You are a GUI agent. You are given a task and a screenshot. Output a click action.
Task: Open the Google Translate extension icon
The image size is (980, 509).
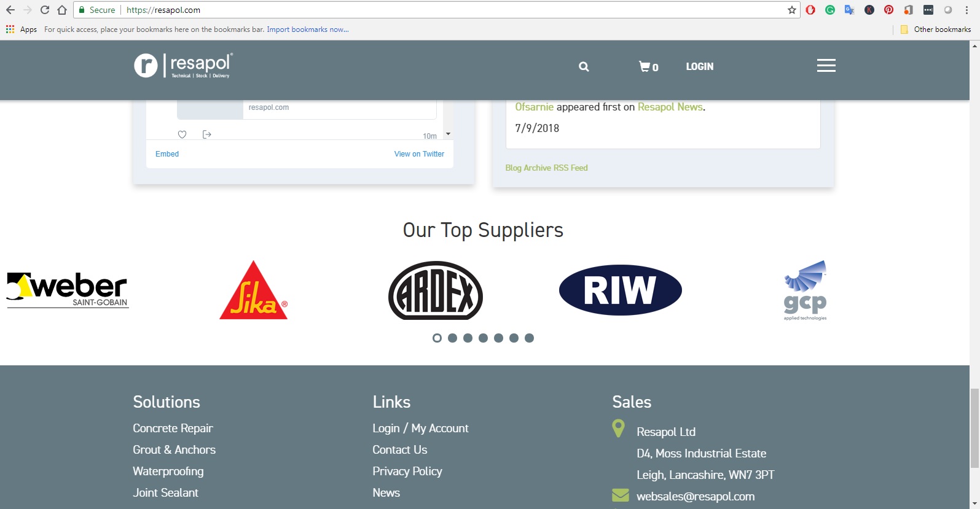[x=850, y=10]
